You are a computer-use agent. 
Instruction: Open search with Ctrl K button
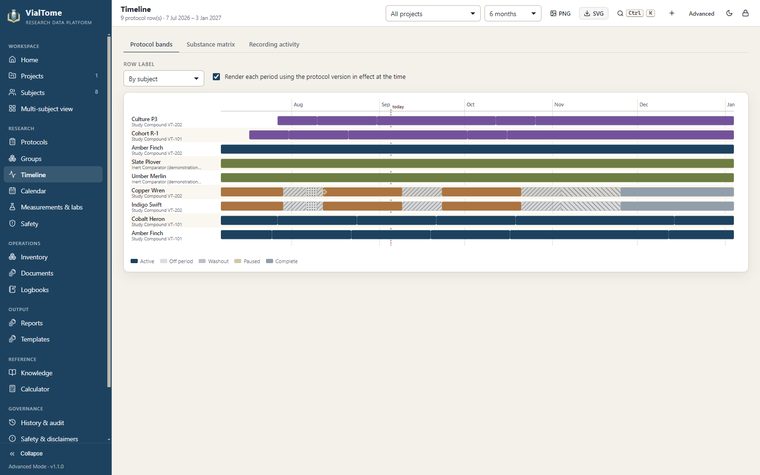[x=635, y=14]
